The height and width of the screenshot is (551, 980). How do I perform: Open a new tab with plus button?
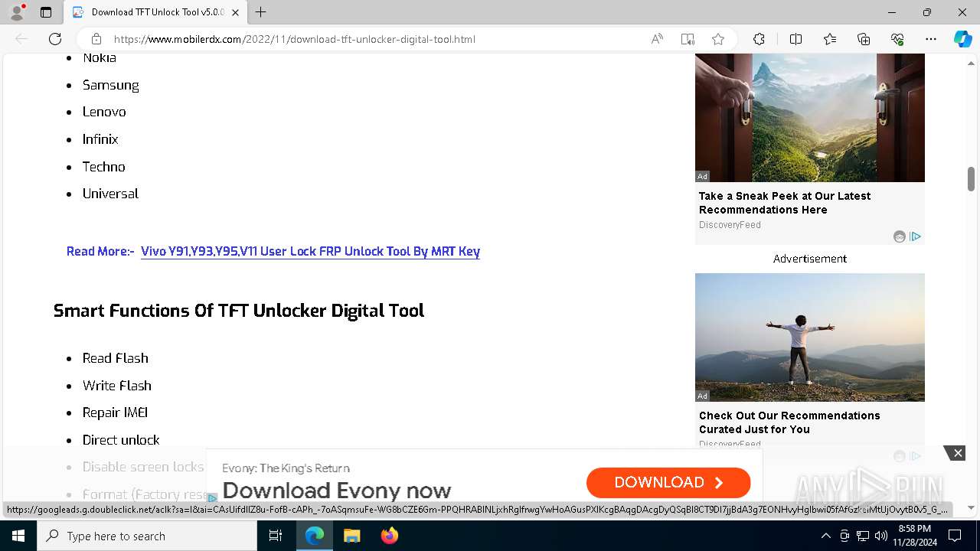pyautogui.click(x=261, y=12)
